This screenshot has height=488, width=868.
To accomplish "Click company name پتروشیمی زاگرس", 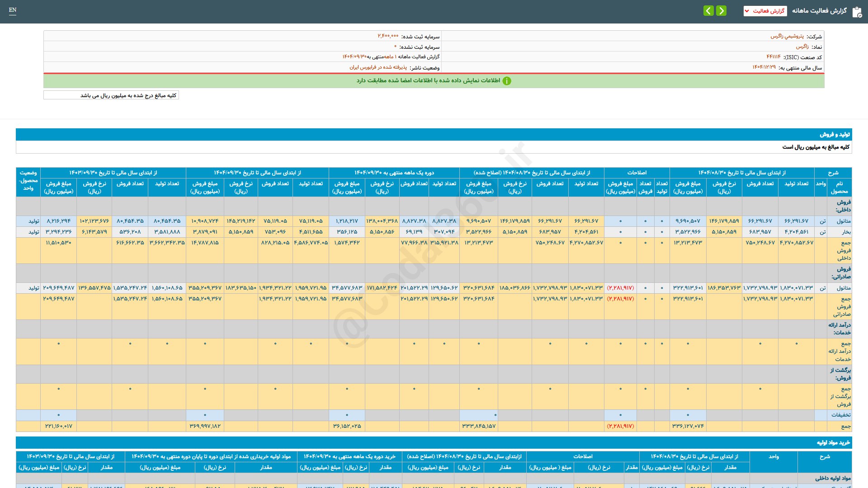I will (787, 36).
